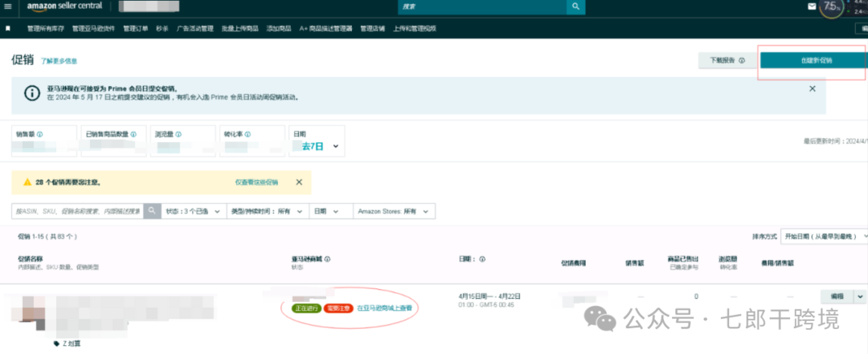This screenshot has width=868, height=354.
Task: Click the 4月15日周一 - 4月22日 date text
Action: (x=489, y=296)
